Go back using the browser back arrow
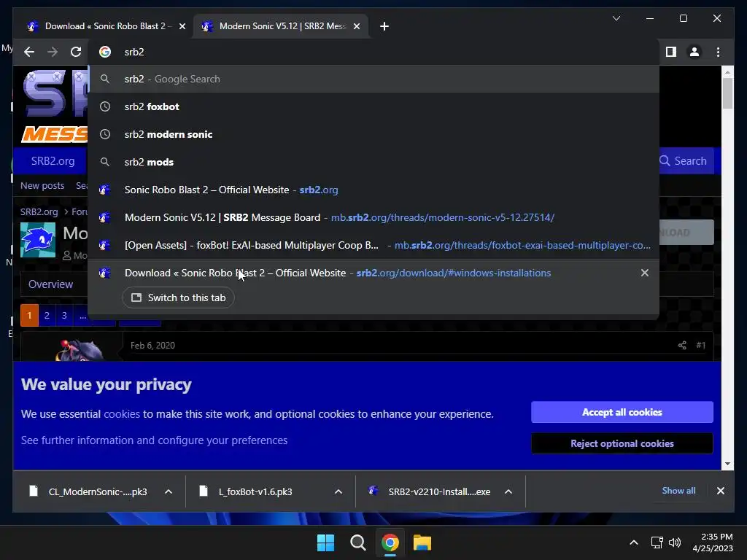The height and width of the screenshot is (560, 747). click(29, 52)
